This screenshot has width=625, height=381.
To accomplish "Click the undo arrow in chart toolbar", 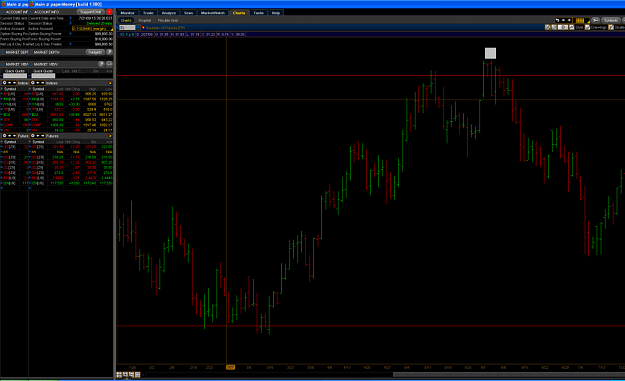I will 557,20.
